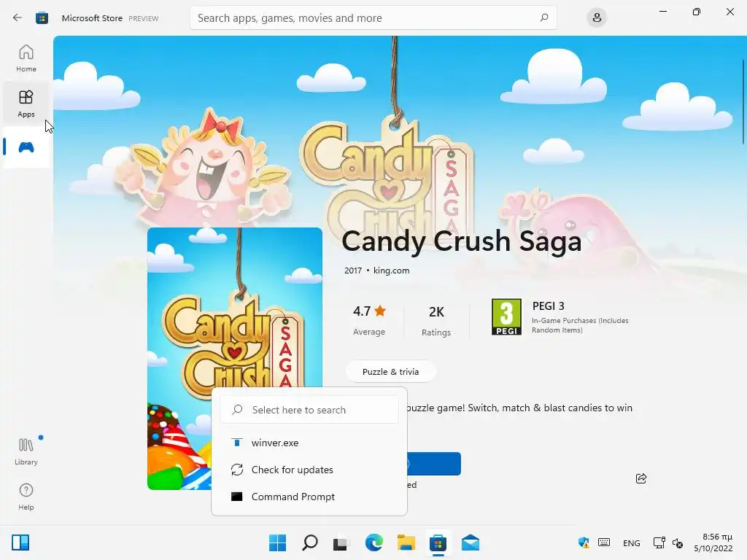Click the Microsoft Store logo icon
This screenshot has height=560, width=747.
pos(42,18)
